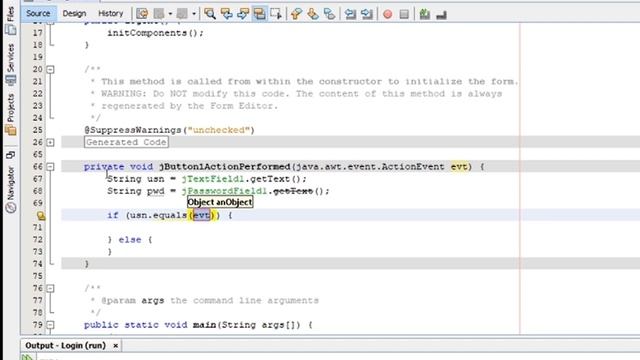Collapse the jButton1ActionPerformed method fold at line 66
The image size is (640, 360).
50,167
